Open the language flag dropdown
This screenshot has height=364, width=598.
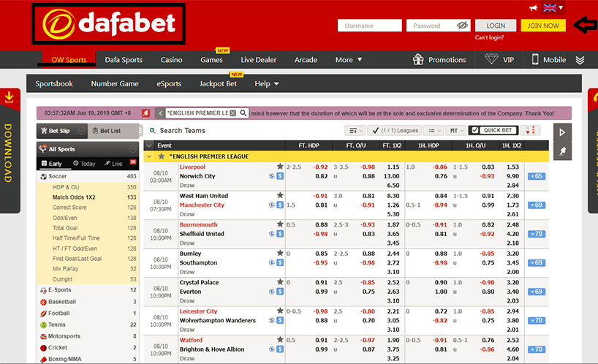click(553, 7)
